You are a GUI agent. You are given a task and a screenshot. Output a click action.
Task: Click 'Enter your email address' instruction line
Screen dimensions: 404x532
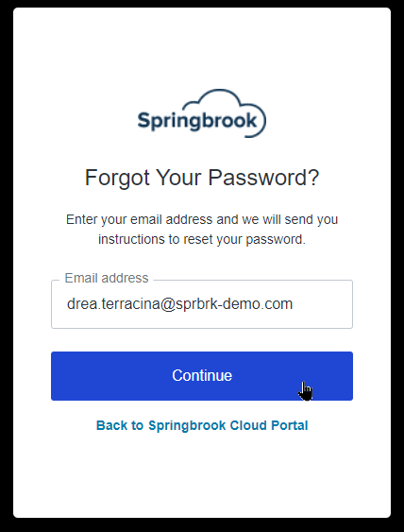202,220
